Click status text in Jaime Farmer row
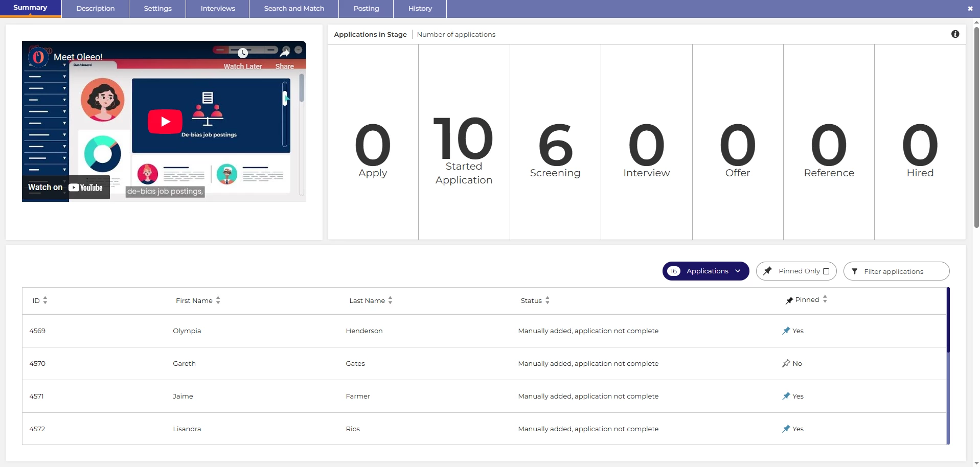This screenshot has width=980, height=467. point(588,396)
